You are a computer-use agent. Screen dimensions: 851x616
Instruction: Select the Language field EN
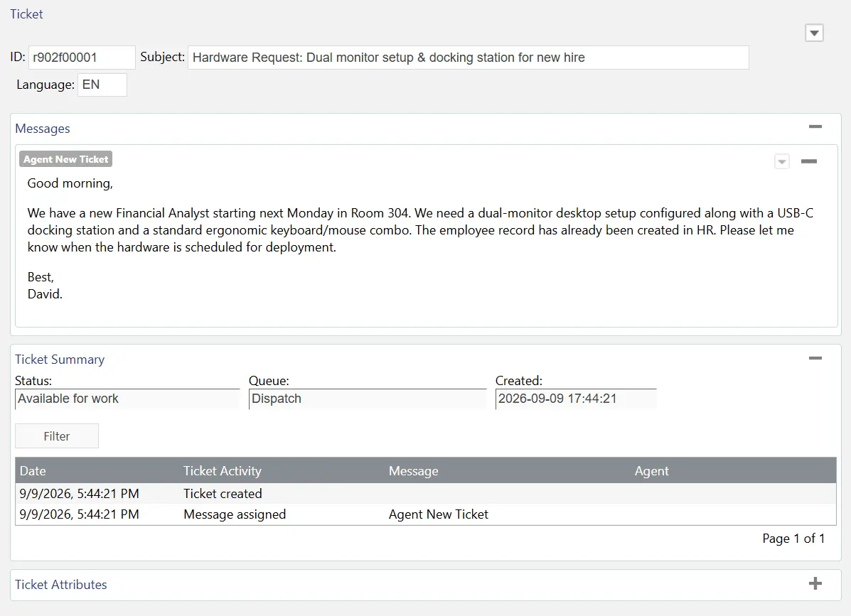102,85
